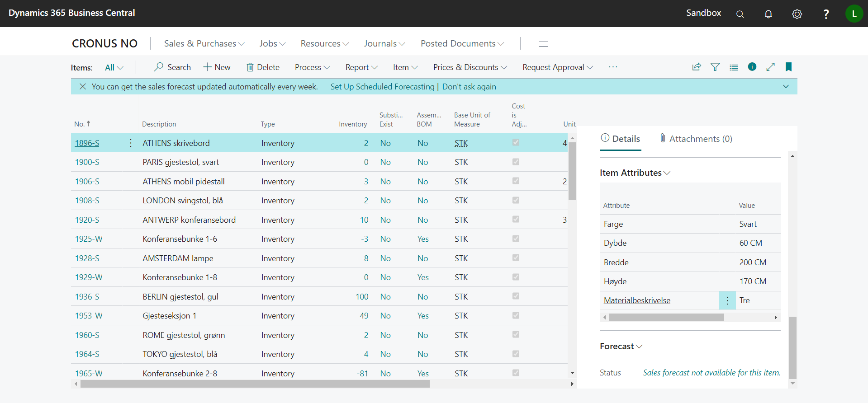
Task: Toggle Cost is Adjusted checkbox for 1896-S
Action: pos(516,142)
